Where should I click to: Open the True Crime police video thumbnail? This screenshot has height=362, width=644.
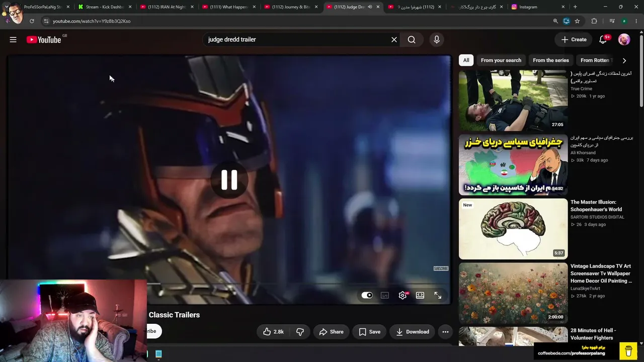pyautogui.click(x=513, y=101)
